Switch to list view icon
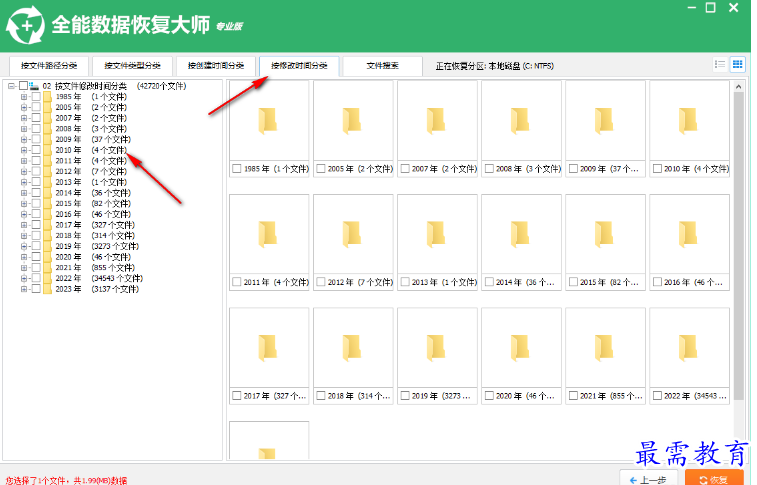Image resolution: width=757 pixels, height=485 pixels. (720, 64)
